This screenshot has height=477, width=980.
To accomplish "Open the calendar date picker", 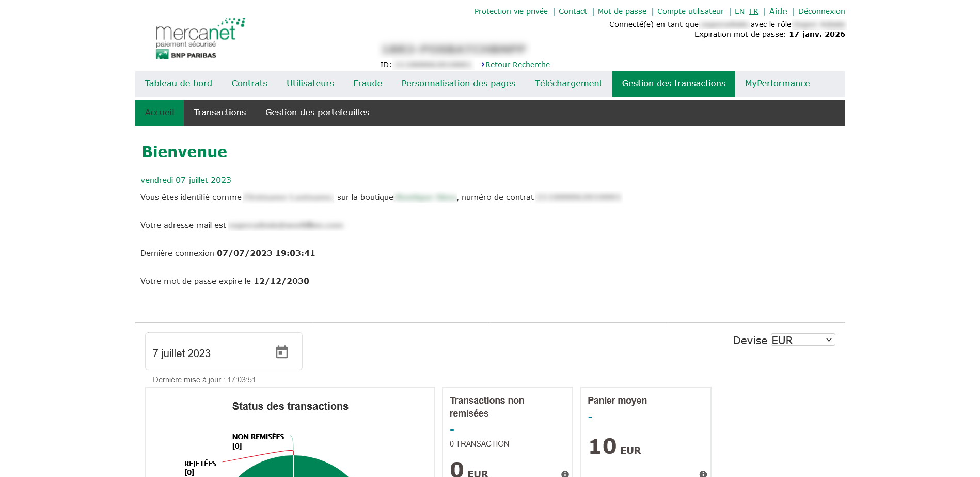I will pyautogui.click(x=281, y=351).
